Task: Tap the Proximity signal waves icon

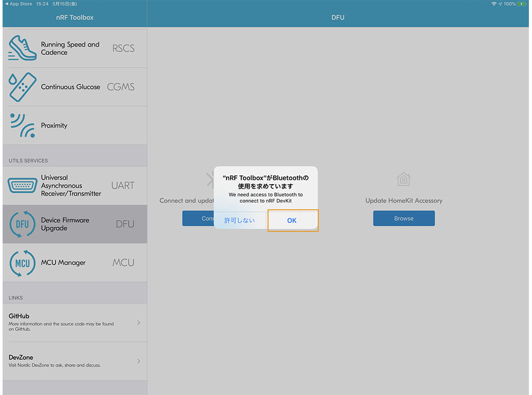Action: point(23,125)
